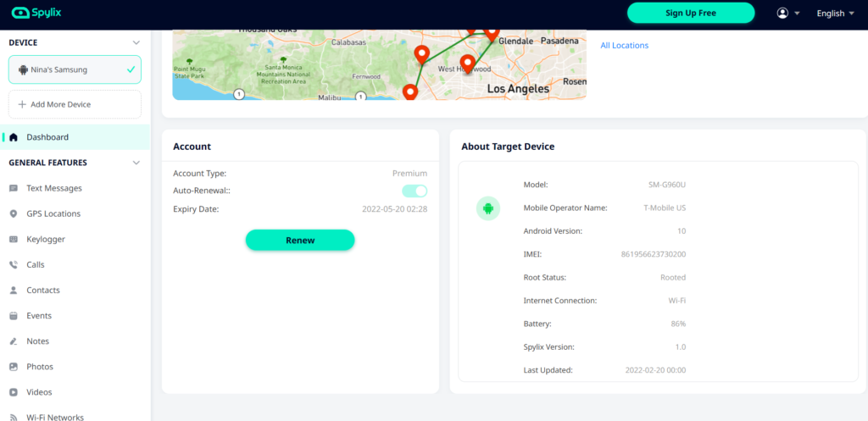Click the Notes pencil icon
Screen dimensions: 868x421
pos(14,341)
